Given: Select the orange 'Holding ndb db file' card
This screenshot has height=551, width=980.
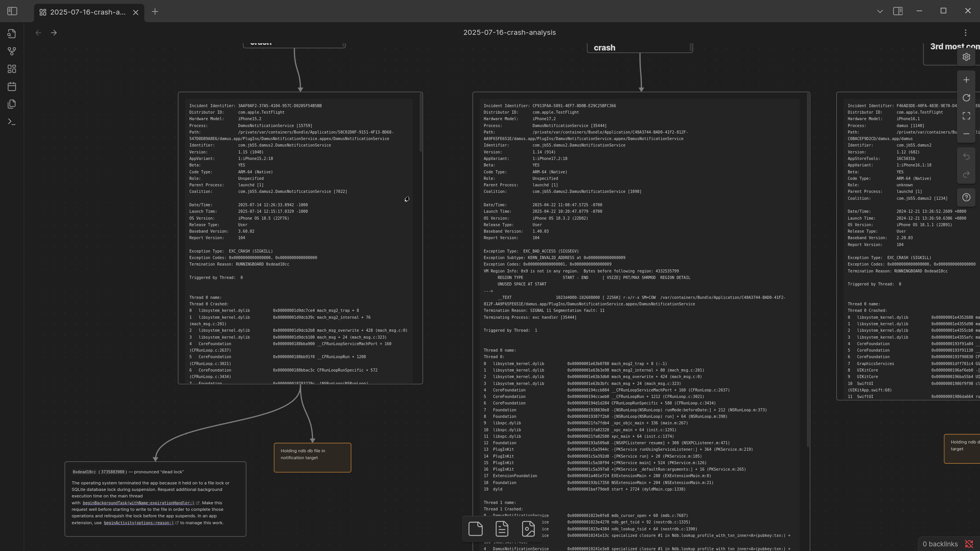Looking at the screenshot, I should [312, 458].
